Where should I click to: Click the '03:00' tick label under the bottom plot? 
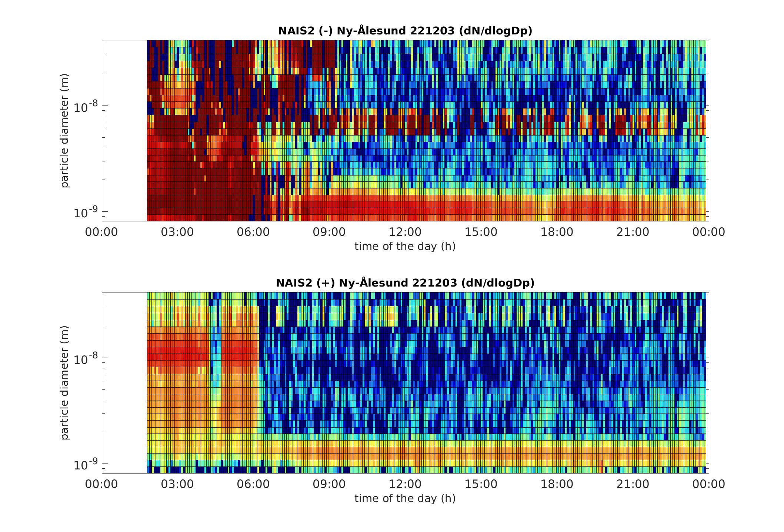click(177, 484)
